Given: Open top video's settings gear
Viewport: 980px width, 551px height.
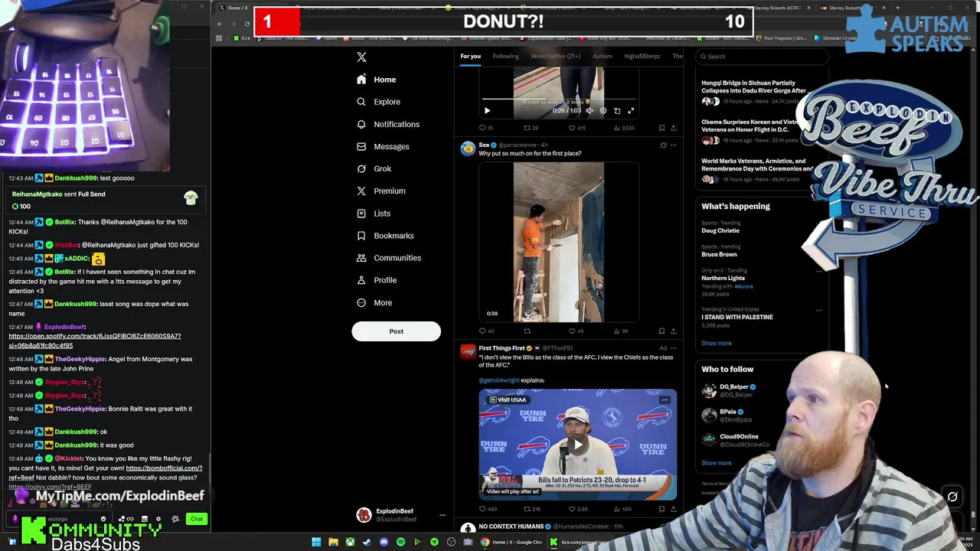Looking at the screenshot, I should point(603,111).
